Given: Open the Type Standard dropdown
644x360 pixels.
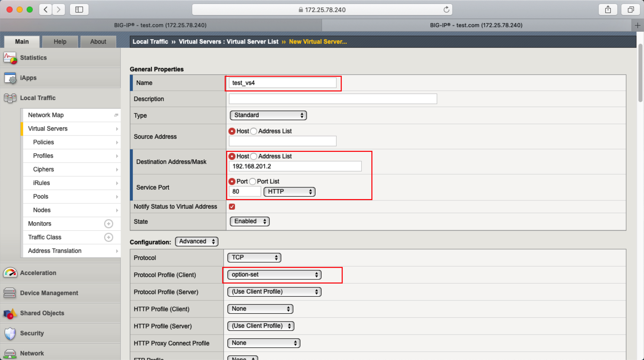Looking at the screenshot, I should coord(268,115).
